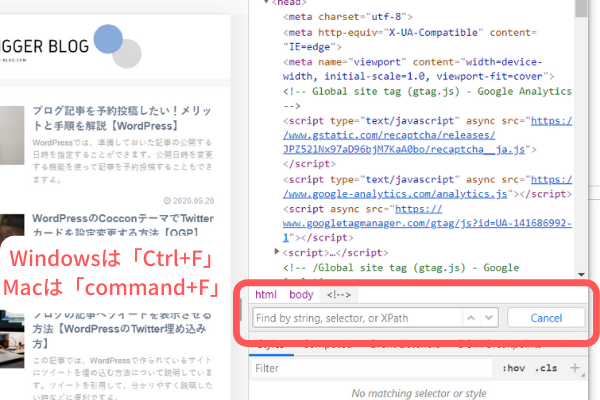The image size is (600, 400).
Task: Open the googletagmanager gtag/js link
Action: [x=427, y=223]
